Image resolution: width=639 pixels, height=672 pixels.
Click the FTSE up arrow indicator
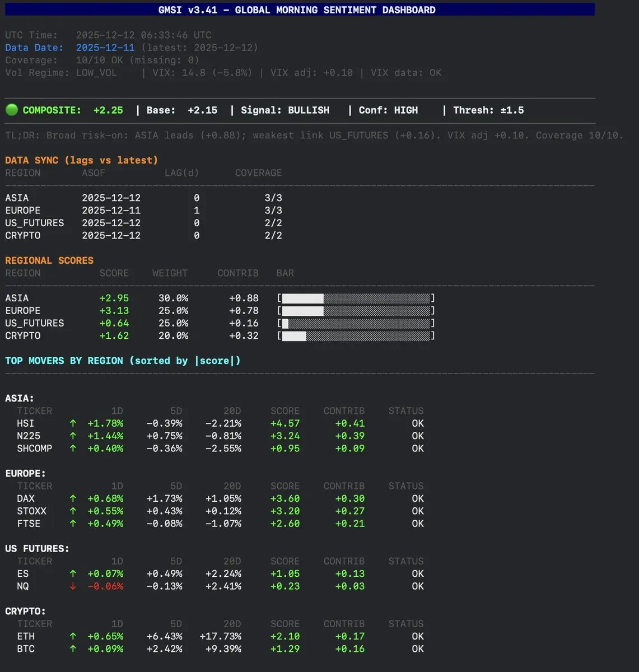point(73,524)
